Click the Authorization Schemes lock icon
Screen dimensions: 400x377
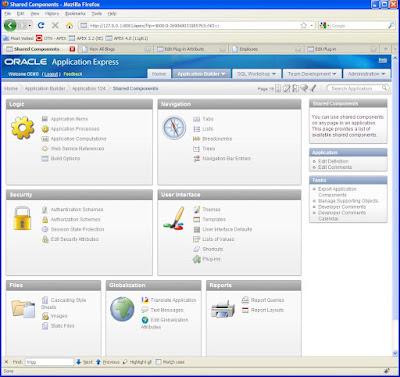45,219
